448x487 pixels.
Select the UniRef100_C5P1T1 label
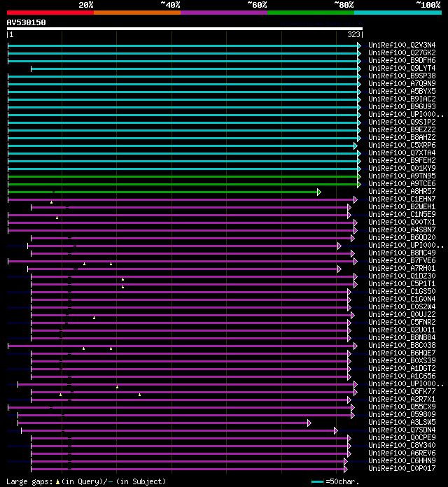point(402,283)
